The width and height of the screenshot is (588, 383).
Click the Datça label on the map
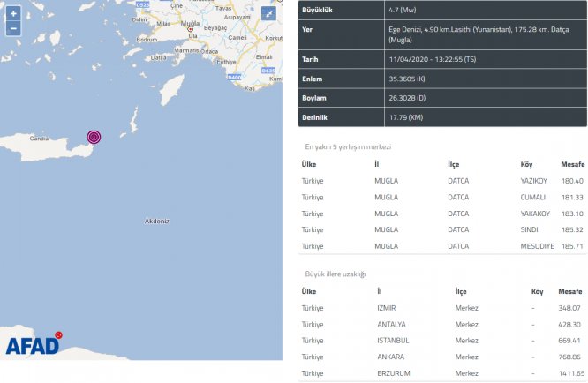pos(158,57)
